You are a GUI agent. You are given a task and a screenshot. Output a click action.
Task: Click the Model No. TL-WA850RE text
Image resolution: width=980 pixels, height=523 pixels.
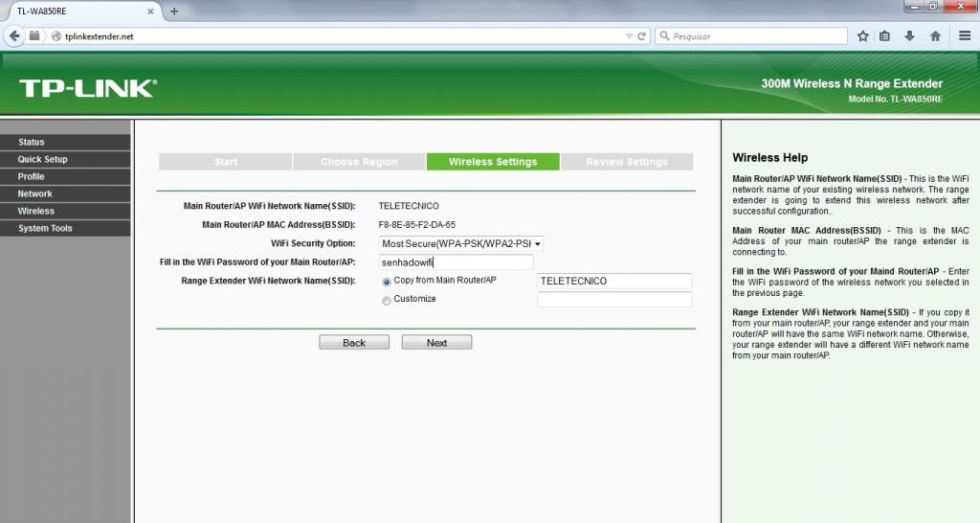(895, 99)
